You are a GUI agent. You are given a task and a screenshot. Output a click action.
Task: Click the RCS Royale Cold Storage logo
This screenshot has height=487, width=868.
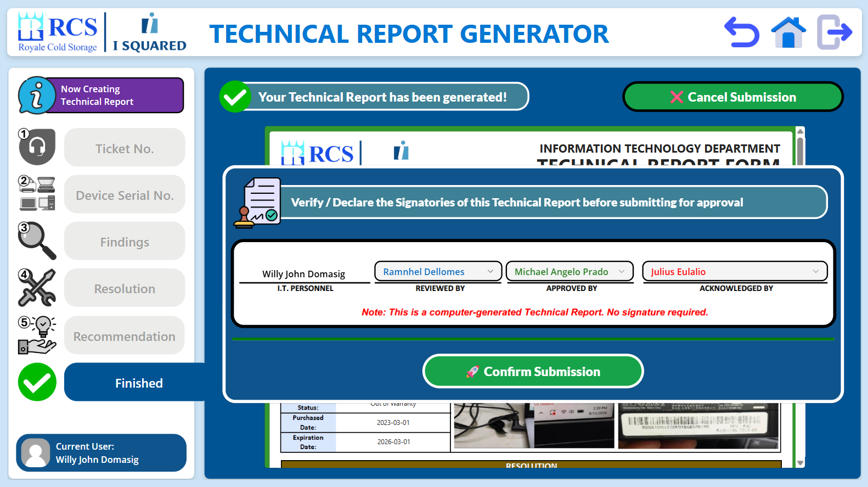pyautogui.click(x=58, y=32)
